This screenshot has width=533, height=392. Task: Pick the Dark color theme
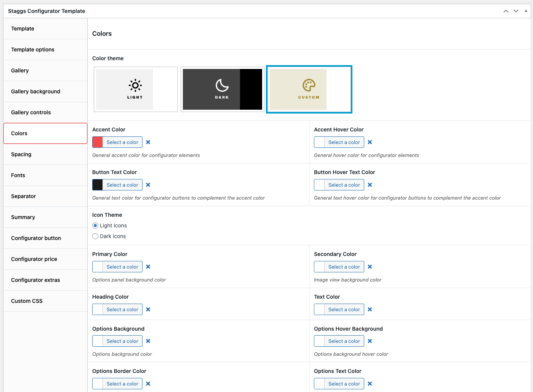(222, 90)
